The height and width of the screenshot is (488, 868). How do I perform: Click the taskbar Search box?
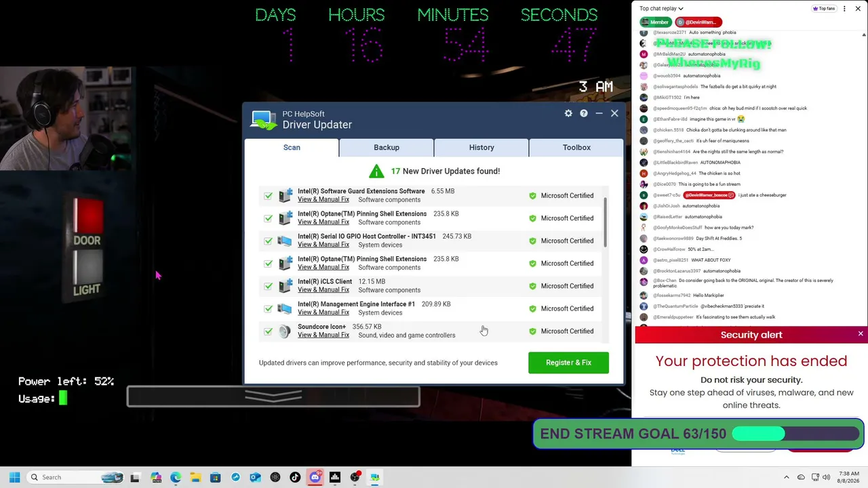tap(75, 477)
